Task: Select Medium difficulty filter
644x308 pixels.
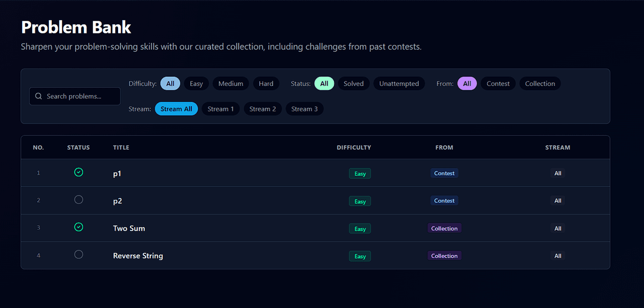Action: 230,84
